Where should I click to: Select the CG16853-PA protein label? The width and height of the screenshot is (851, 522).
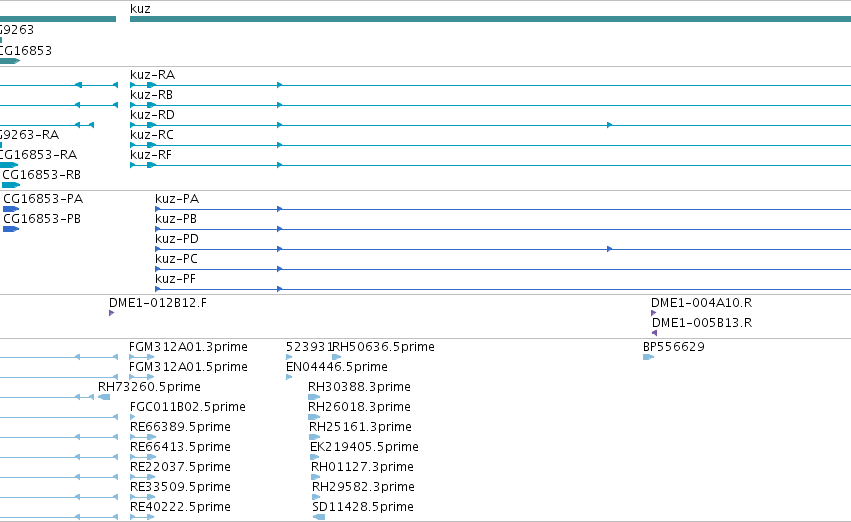coord(43,199)
